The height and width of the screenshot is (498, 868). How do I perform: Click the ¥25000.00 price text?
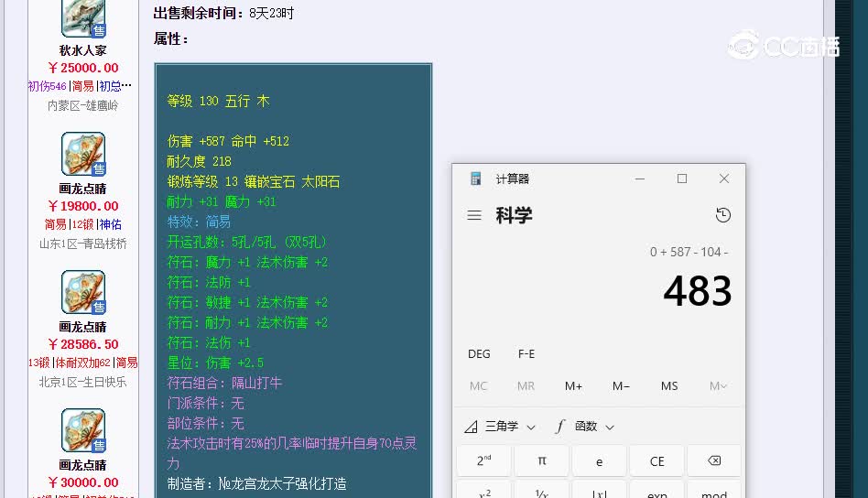(83, 68)
